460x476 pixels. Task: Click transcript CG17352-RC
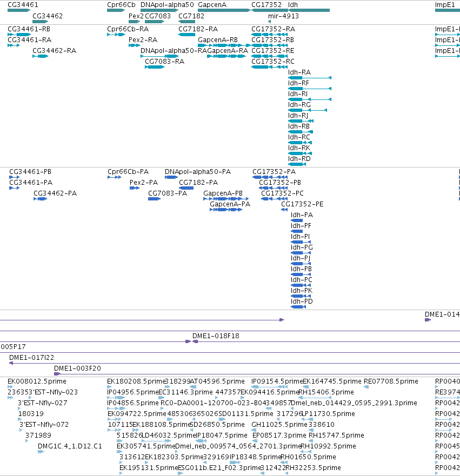[x=270, y=67]
